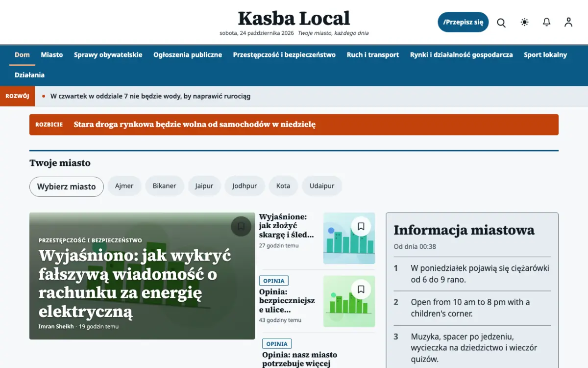Open Rynki i działalność gospodarcza section

pyautogui.click(x=462, y=55)
